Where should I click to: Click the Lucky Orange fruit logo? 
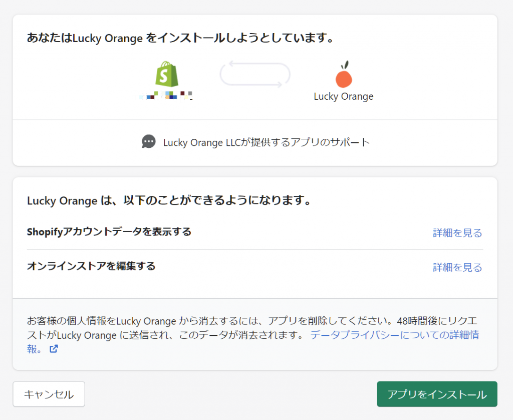(x=344, y=74)
